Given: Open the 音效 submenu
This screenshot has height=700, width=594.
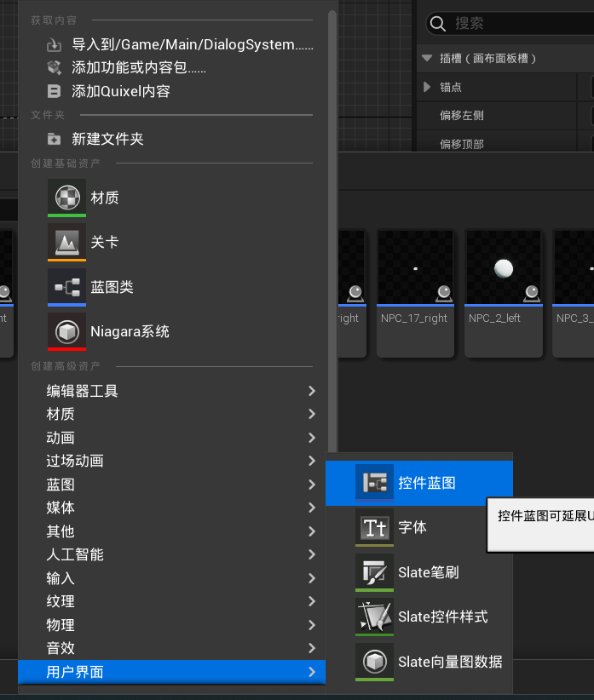Looking at the screenshot, I should coord(172,648).
